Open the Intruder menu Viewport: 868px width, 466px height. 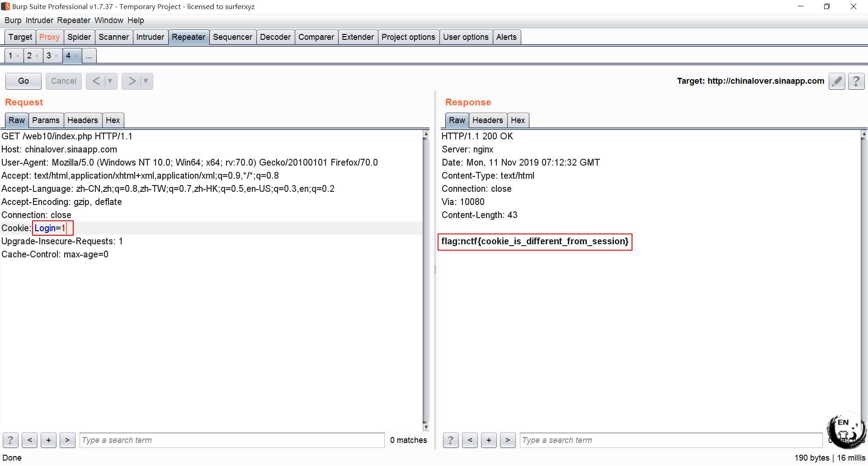point(39,20)
